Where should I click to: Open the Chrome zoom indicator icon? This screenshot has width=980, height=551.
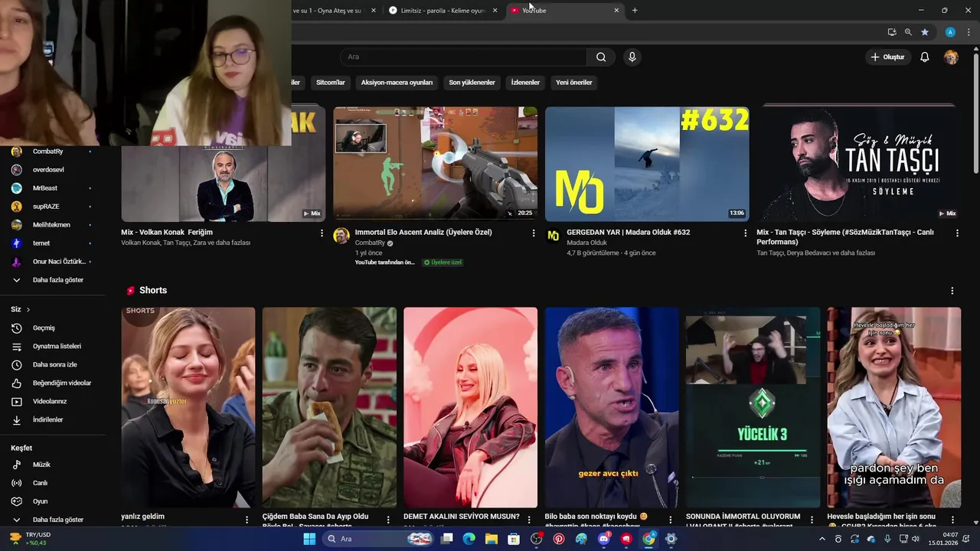click(x=908, y=32)
